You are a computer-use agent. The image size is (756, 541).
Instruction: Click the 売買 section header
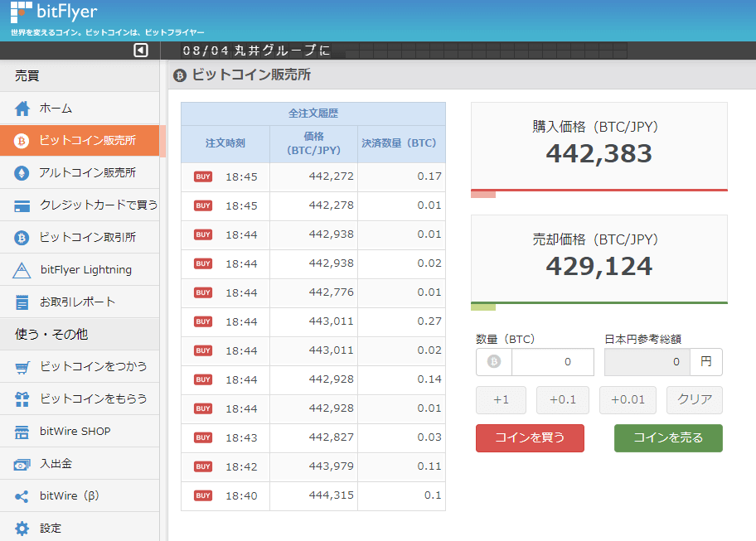coord(80,75)
